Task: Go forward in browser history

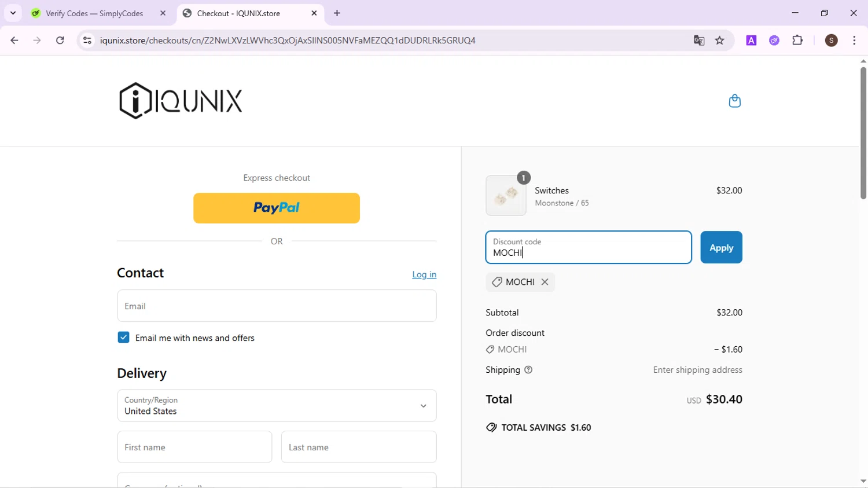Action: coord(37,41)
